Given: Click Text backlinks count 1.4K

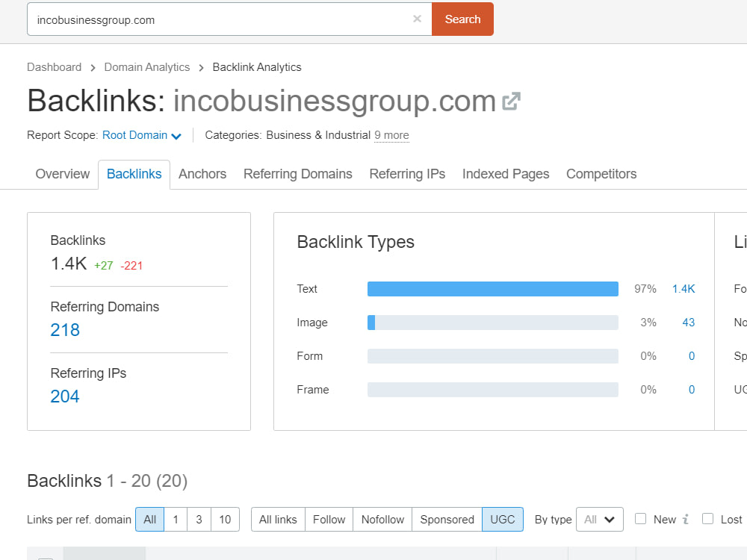Looking at the screenshot, I should (x=684, y=289).
